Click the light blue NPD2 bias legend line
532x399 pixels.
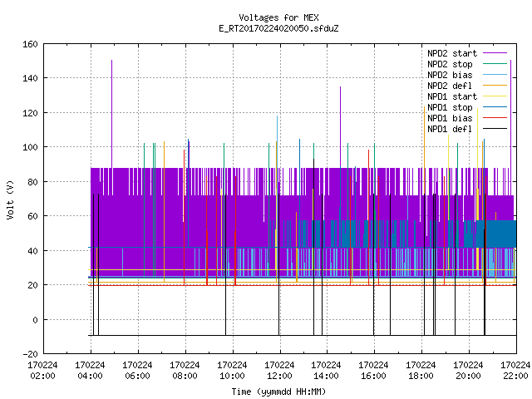[x=495, y=74]
